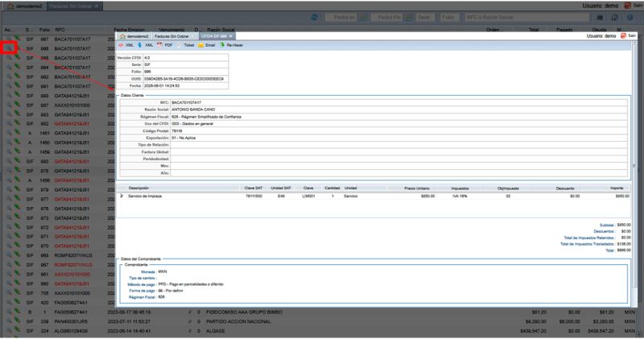Viewport: 644px width, 339px height.
Task: Open detail magnifier for folio 997 row
Action: coord(9,39)
